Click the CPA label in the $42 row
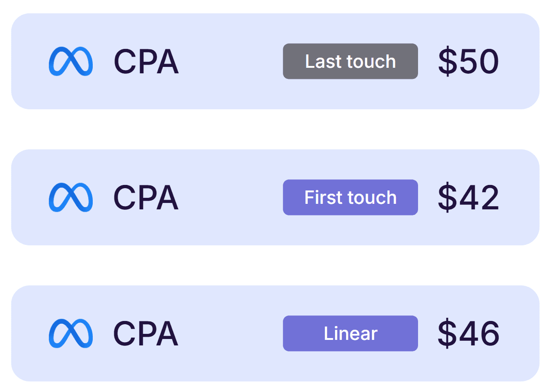 click(x=146, y=198)
